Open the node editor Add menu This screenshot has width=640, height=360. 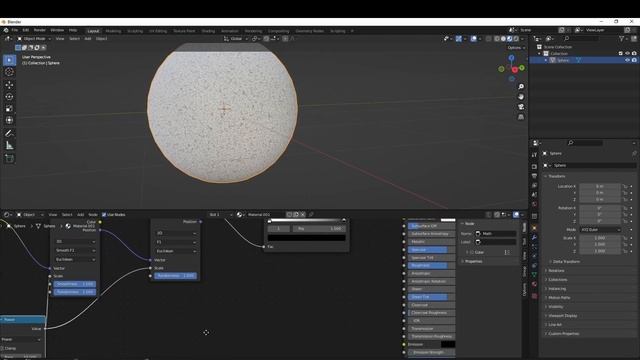pos(80,215)
